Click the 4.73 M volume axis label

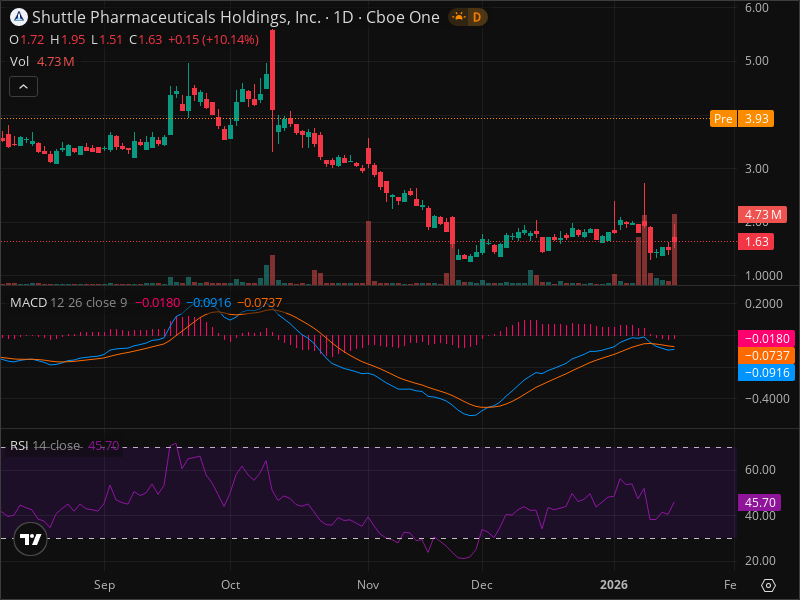[x=762, y=215]
